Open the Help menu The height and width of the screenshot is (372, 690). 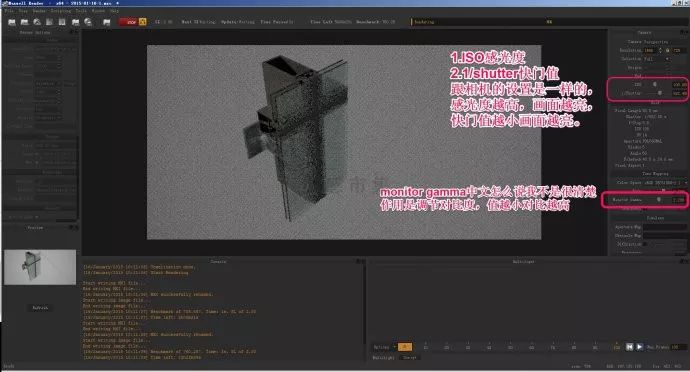[x=114, y=11]
